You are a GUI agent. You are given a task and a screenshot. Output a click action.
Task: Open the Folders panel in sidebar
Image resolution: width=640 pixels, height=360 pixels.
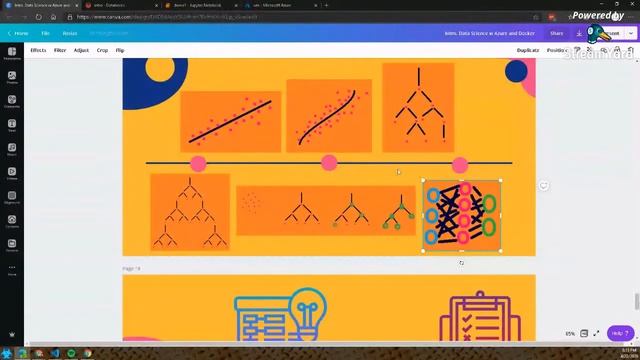coord(12,245)
